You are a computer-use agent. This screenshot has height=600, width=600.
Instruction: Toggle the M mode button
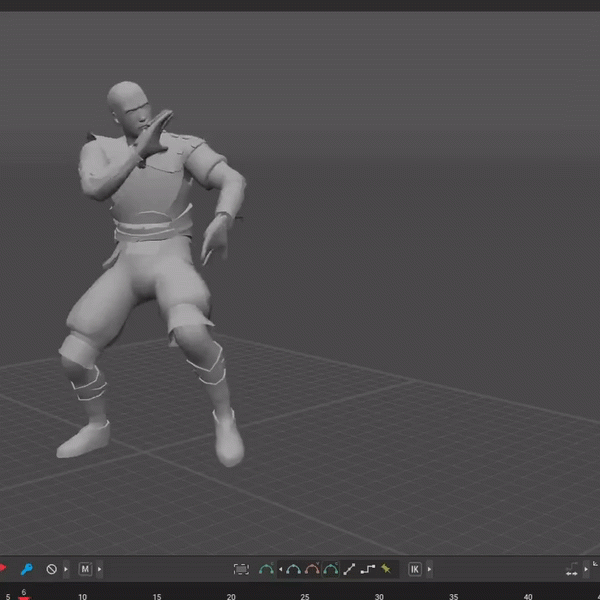click(x=85, y=569)
